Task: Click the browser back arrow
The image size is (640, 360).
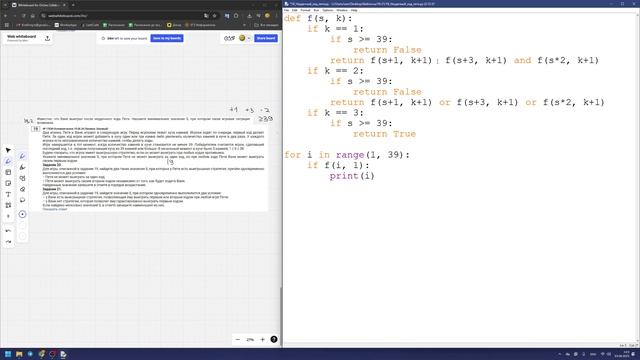Action: (x=6, y=16)
